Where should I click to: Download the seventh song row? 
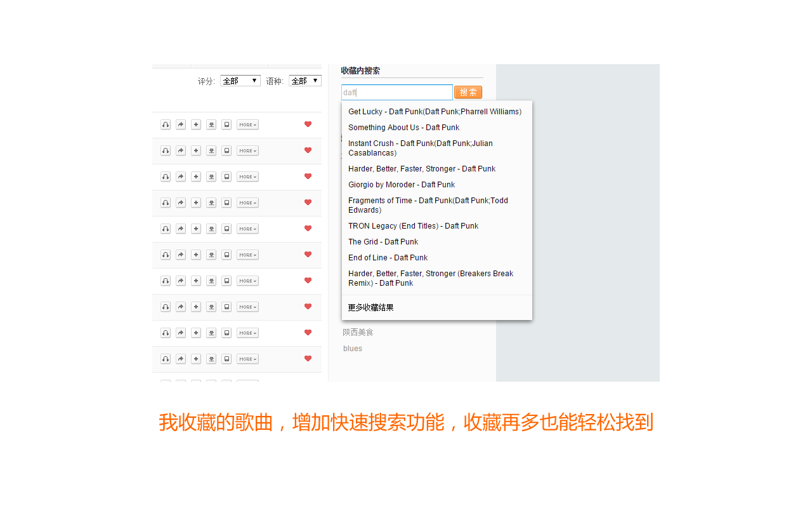(x=211, y=281)
